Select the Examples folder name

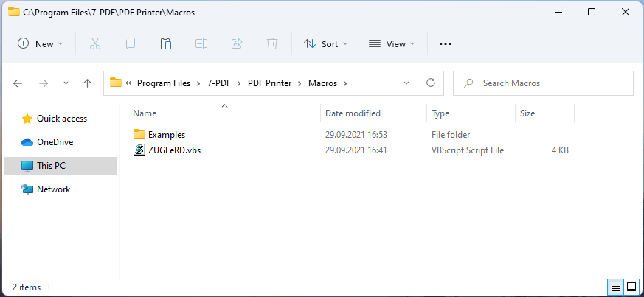[x=167, y=135]
